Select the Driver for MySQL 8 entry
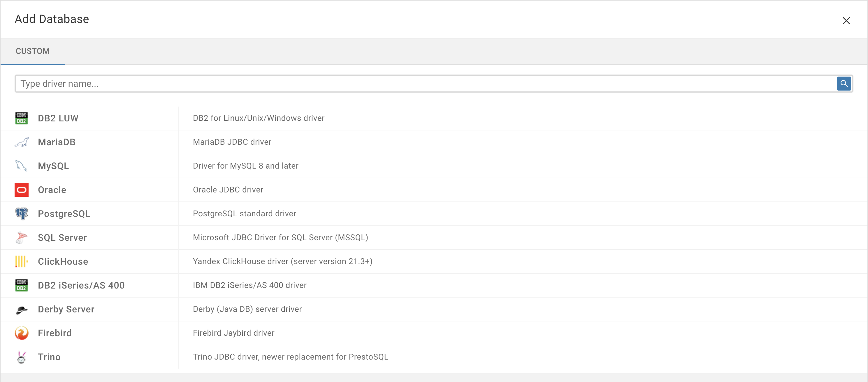Viewport: 868px width, 382px height. (x=245, y=166)
